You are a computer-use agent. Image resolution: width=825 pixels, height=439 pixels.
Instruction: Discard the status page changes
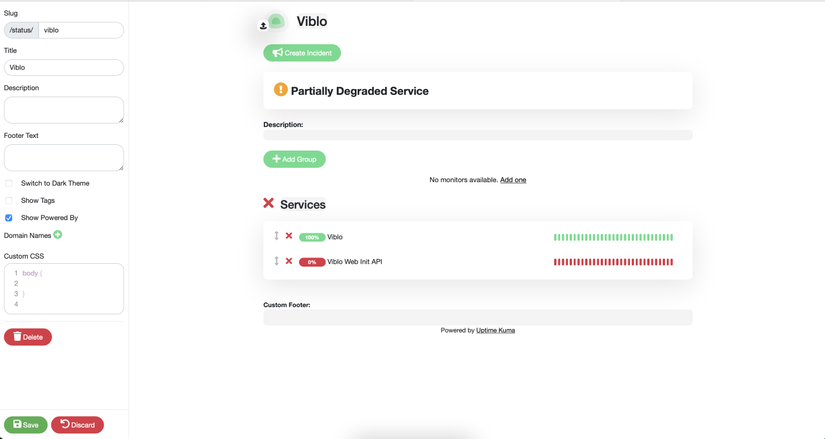77,425
